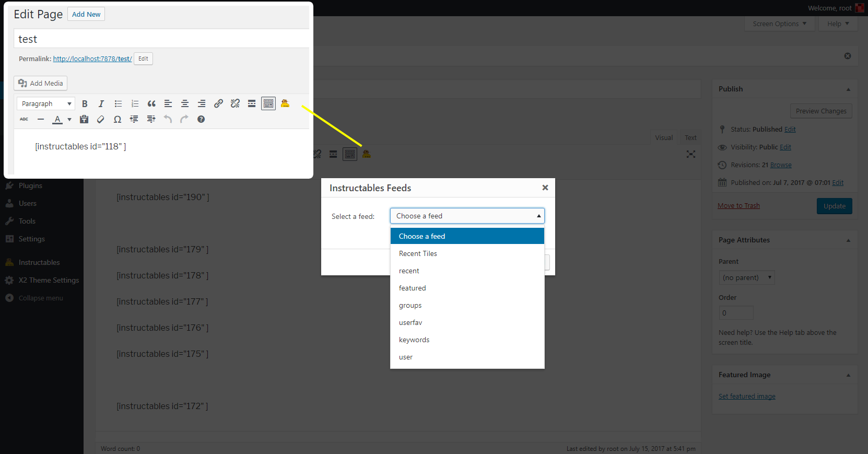Screen dimensions: 868x454
Task: Browse the page revisions
Action: pos(781,165)
